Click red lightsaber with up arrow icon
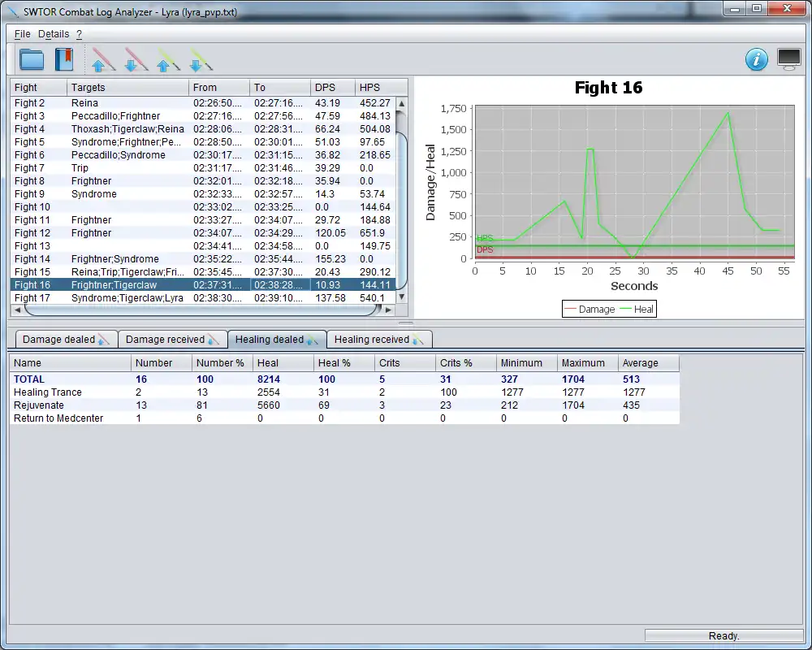812x650 pixels. [103, 60]
